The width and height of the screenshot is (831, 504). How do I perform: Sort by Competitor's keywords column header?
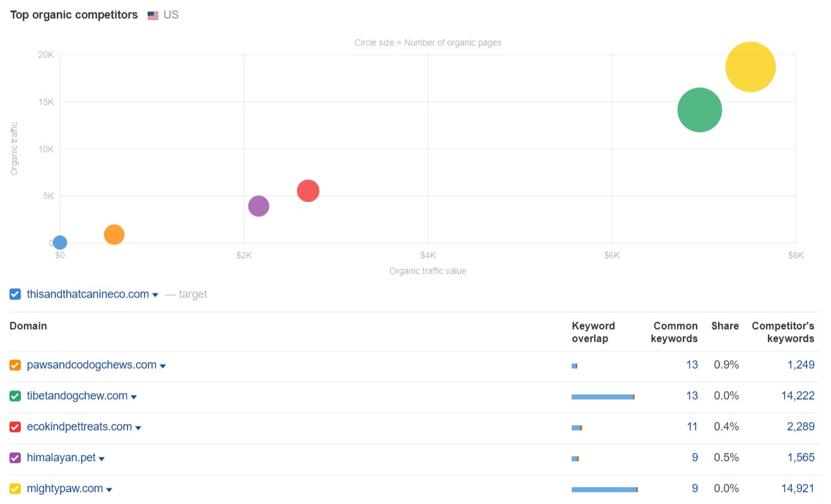click(782, 332)
